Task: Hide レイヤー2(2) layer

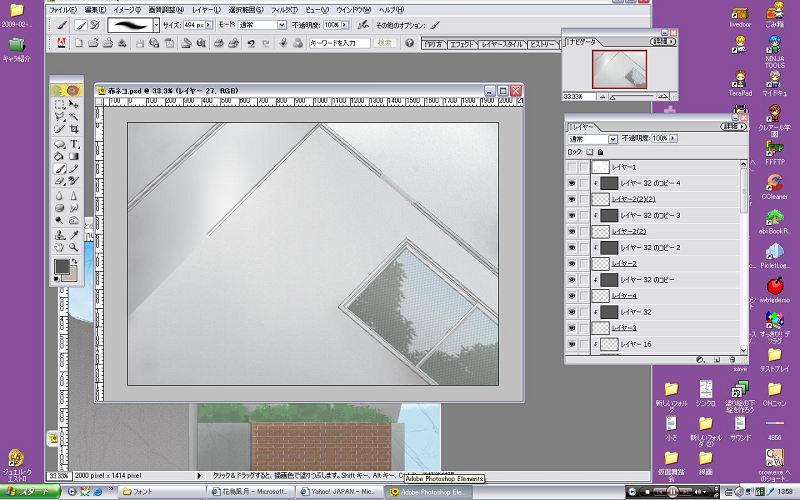Action: coord(572,231)
